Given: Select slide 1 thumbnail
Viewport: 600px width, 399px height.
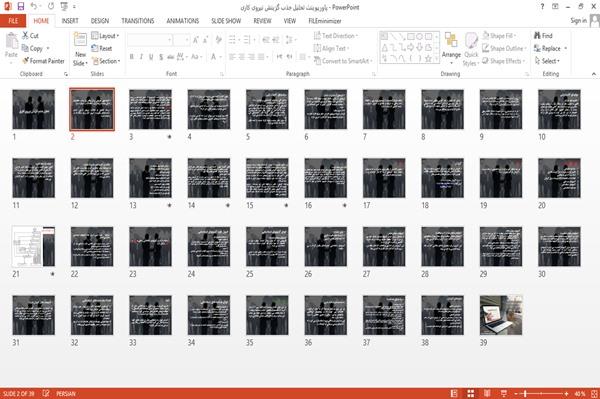Looking at the screenshot, I should coord(33,109).
